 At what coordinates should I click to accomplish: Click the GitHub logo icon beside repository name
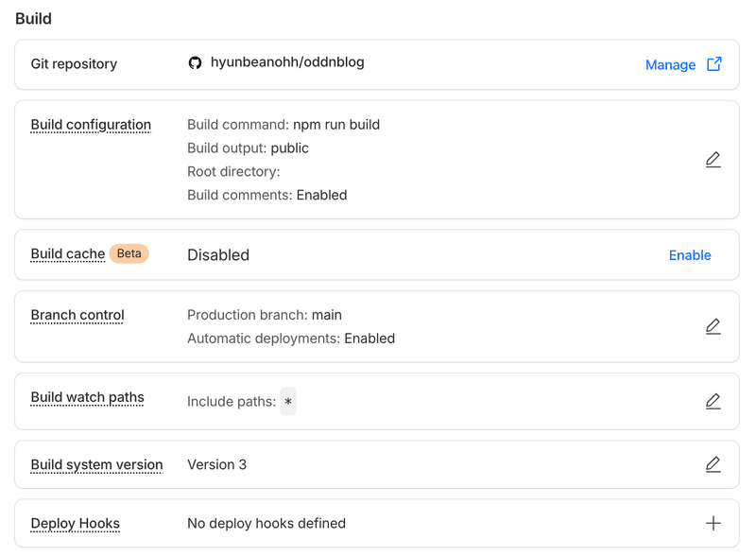coord(195,63)
